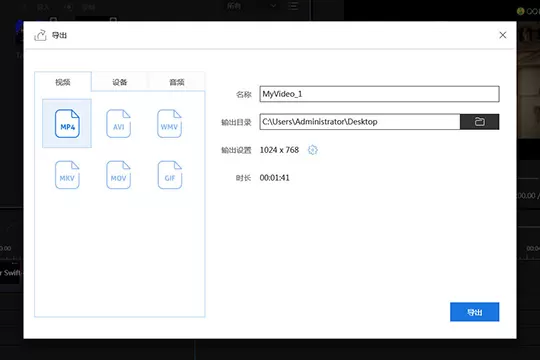The image size is (540, 360).
Task: Switch to the 视频 tab
Action: coord(63,82)
